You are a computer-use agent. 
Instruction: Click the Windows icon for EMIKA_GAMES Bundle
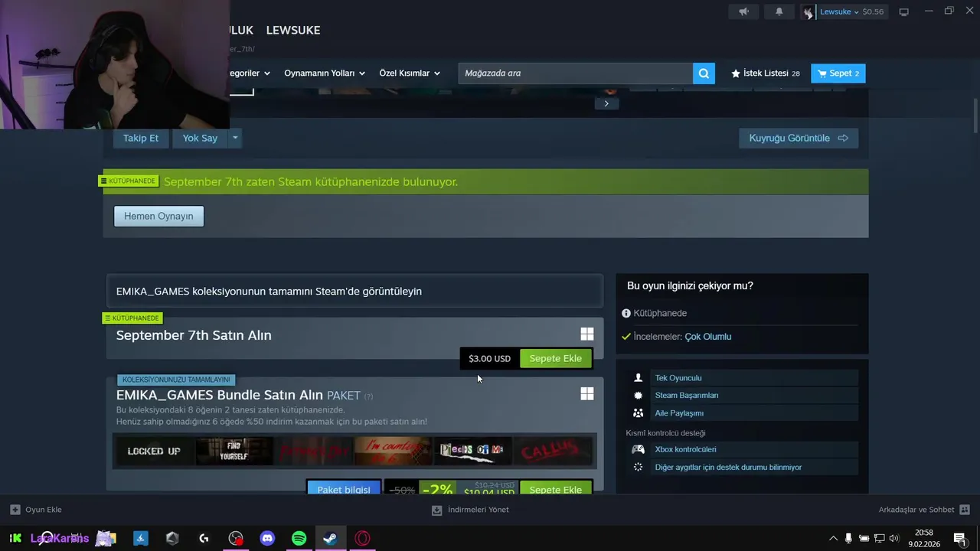[x=587, y=393]
